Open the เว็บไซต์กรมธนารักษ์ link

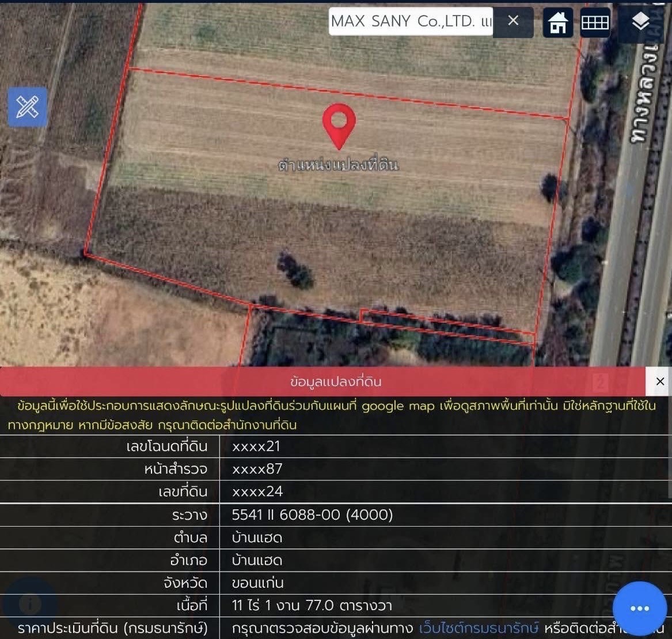pyautogui.click(x=478, y=628)
